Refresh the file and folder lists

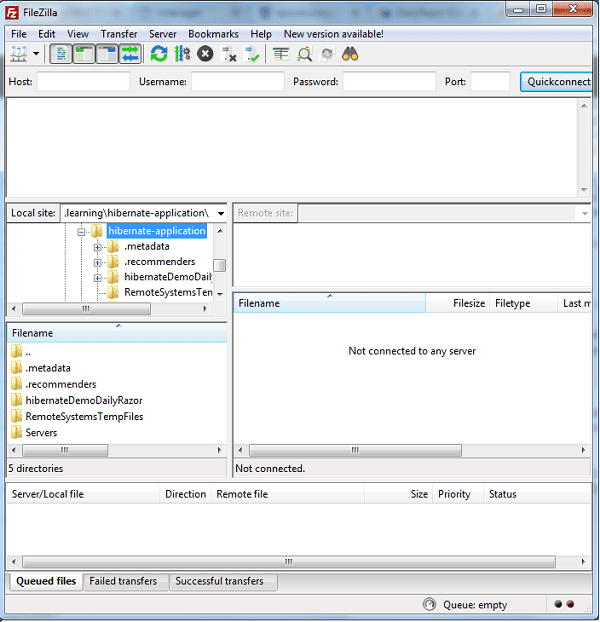(x=159, y=54)
